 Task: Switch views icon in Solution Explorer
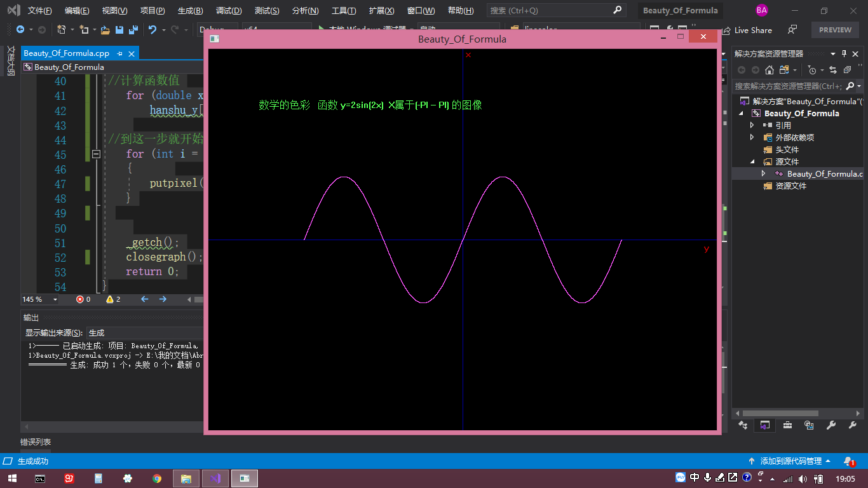785,70
